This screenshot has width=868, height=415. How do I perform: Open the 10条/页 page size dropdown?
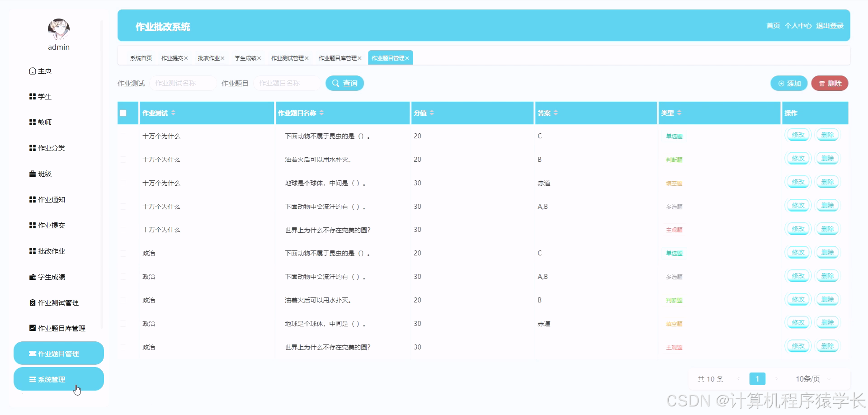tap(809, 379)
